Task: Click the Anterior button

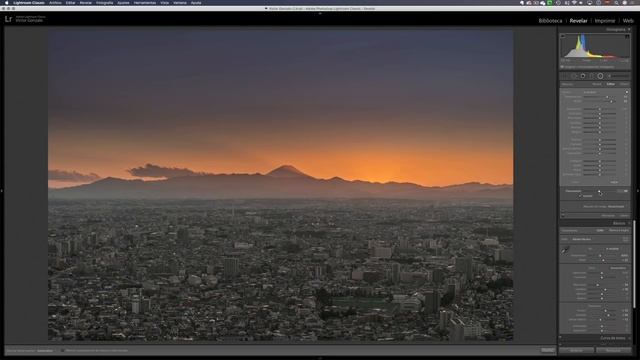Action: [576, 350]
